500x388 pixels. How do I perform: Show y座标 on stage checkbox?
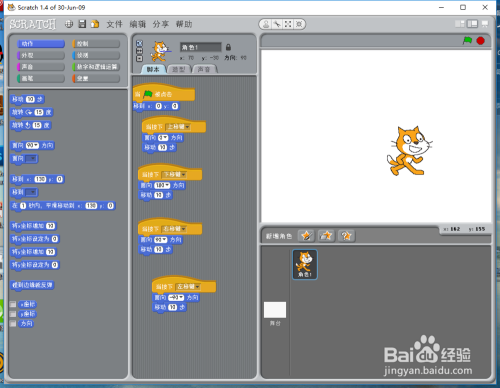[13, 314]
